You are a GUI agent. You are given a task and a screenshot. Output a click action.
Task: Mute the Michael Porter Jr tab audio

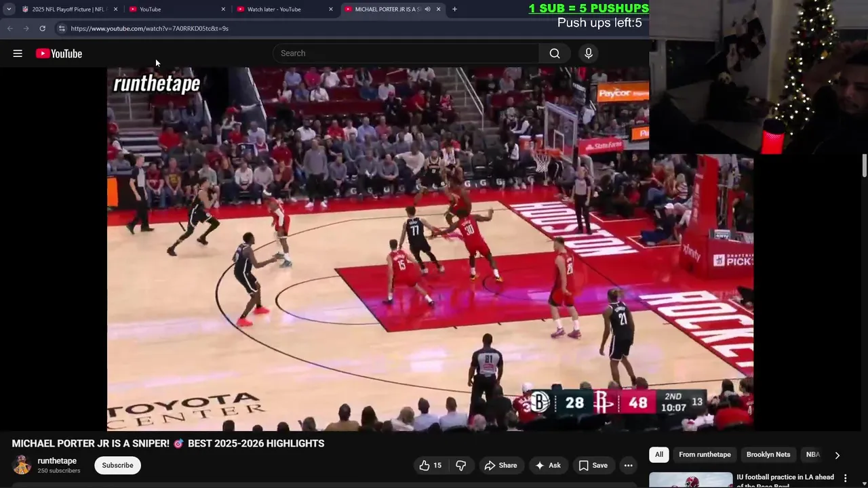coord(427,9)
